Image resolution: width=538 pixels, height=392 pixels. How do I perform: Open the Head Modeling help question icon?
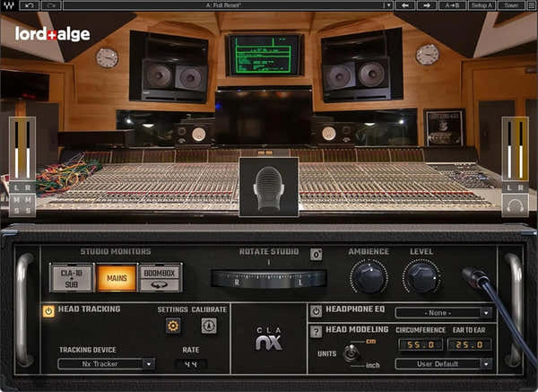click(316, 332)
